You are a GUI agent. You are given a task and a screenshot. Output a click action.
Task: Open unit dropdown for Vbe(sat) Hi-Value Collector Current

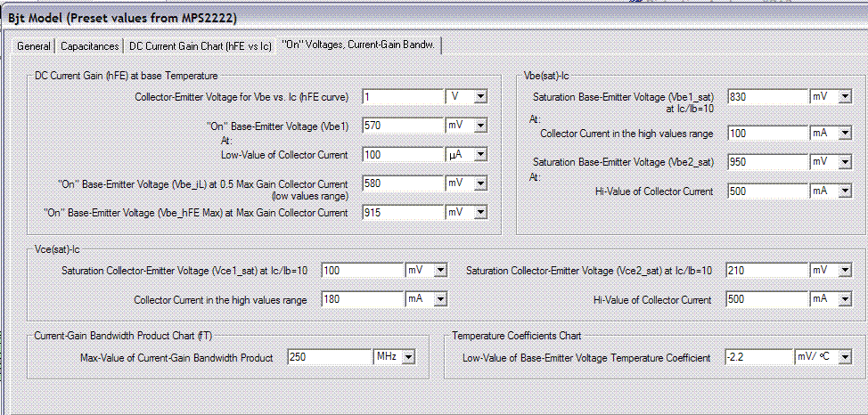[x=845, y=191]
